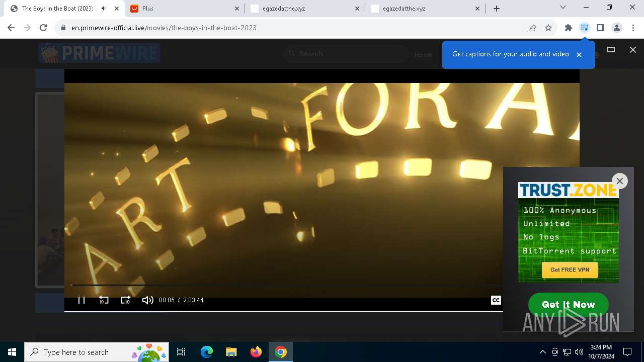Show hidden system tray icons
This screenshot has width=644, height=362.
(x=542, y=352)
